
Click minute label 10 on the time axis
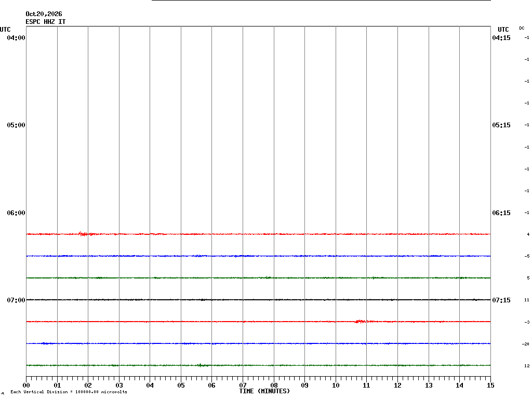[x=336, y=385]
